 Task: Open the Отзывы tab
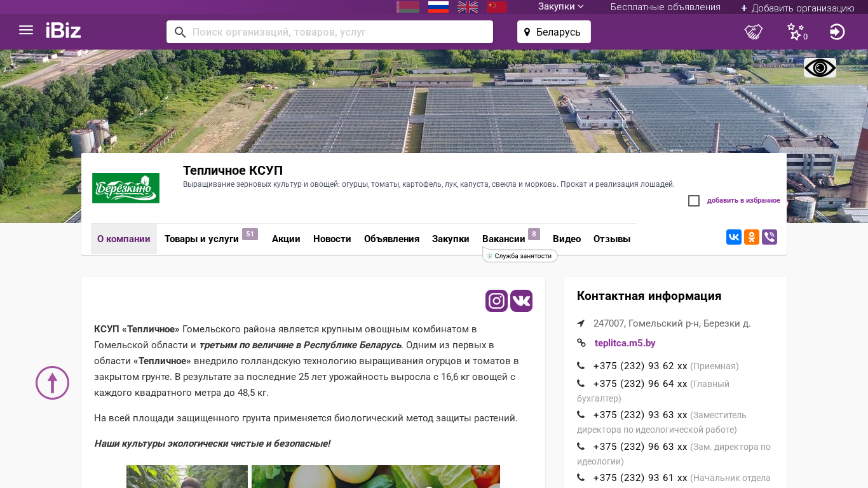point(611,239)
